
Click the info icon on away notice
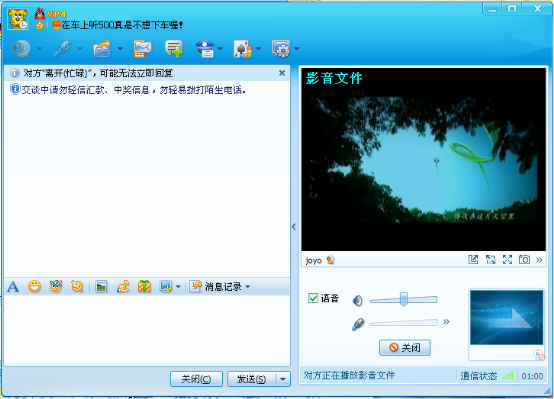point(14,73)
